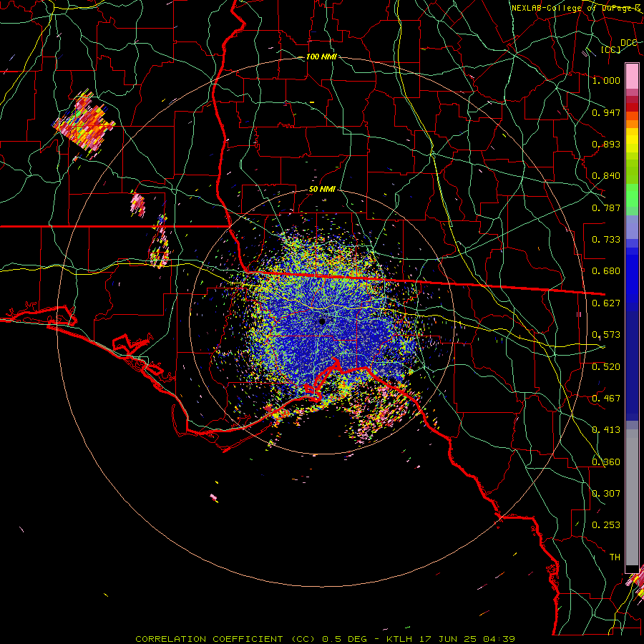
Task: Pick the dark navy band on the color scale
Action: click(632, 366)
